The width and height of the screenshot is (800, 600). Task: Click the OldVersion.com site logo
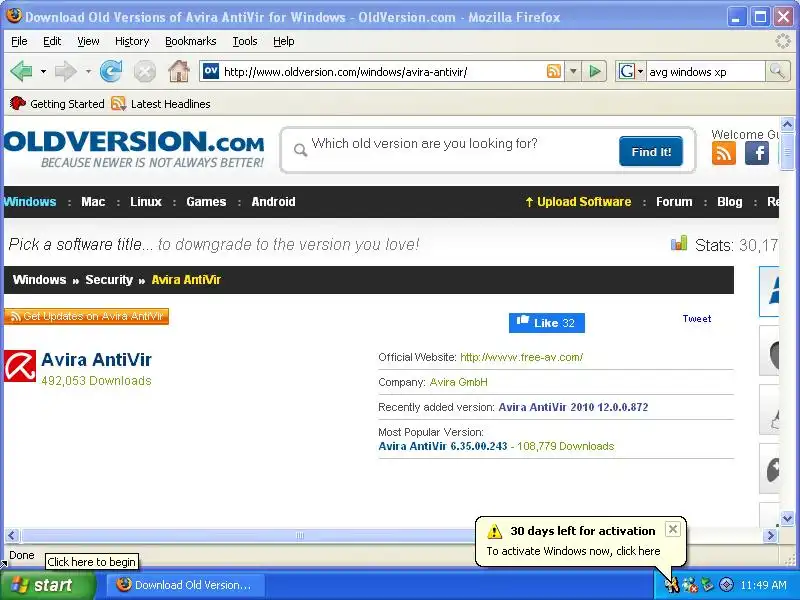[x=134, y=149]
